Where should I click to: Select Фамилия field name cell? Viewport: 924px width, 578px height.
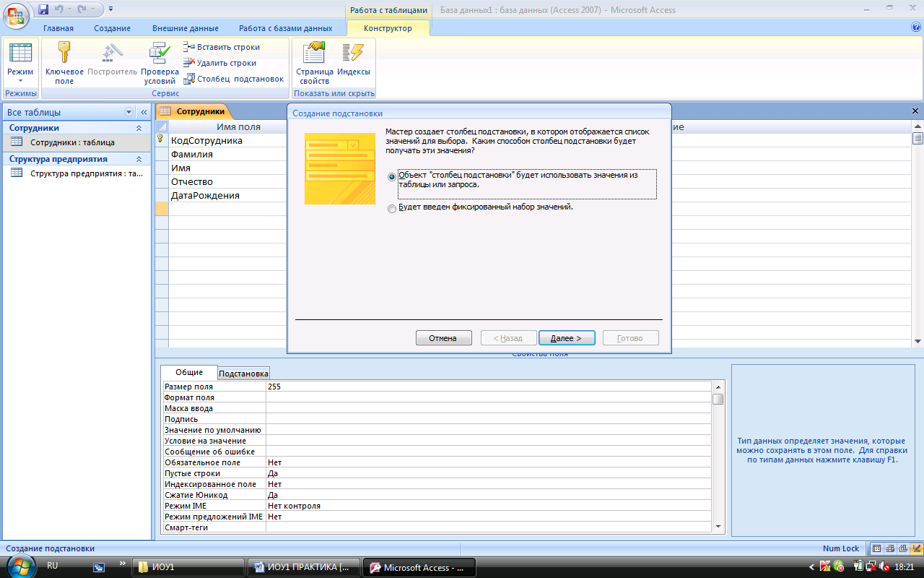[229, 154]
